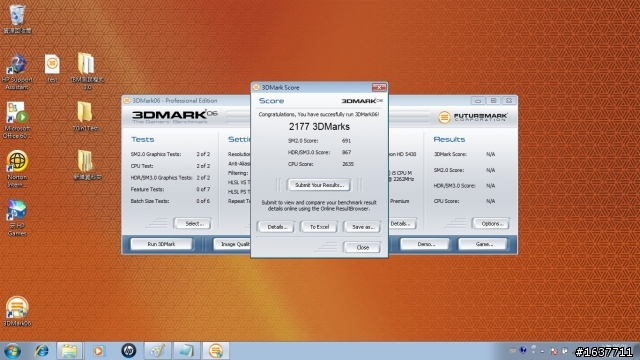This screenshot has width=640, height=360.
Task: Open score Details in dialog
Action: 277,227
